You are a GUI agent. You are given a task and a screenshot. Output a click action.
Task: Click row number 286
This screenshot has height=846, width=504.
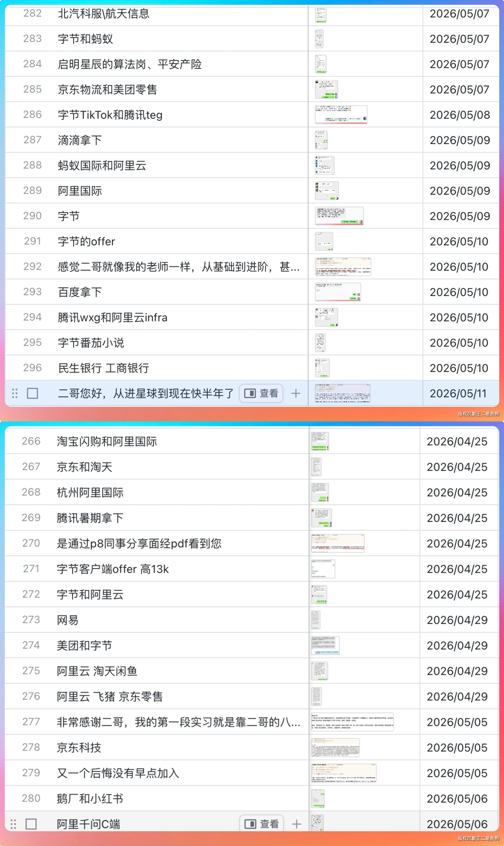33,114
